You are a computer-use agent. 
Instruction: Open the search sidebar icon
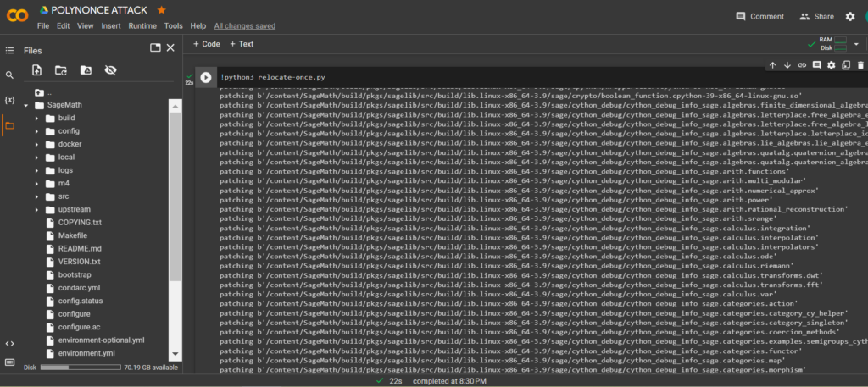[9, 75]
